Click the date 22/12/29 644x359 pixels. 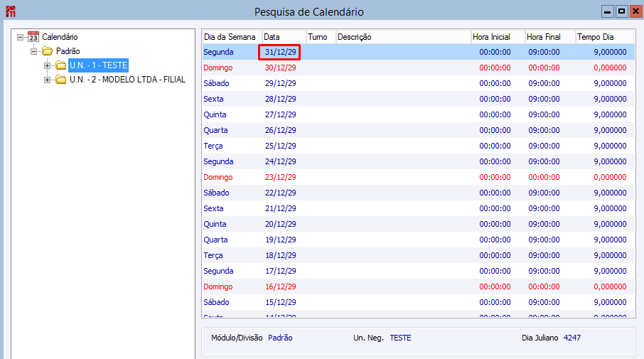(x=280, y=193)
